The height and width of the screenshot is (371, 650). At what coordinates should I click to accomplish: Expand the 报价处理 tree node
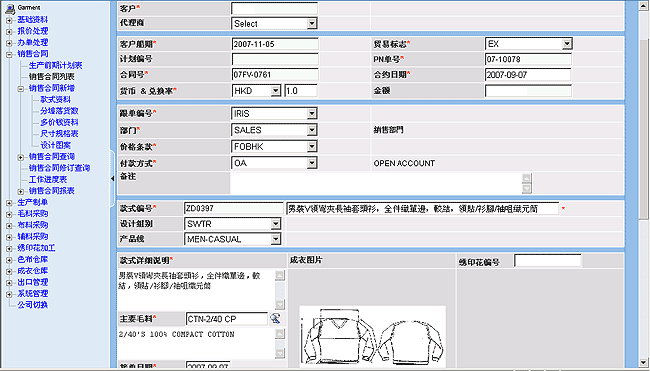coord(9,32)
